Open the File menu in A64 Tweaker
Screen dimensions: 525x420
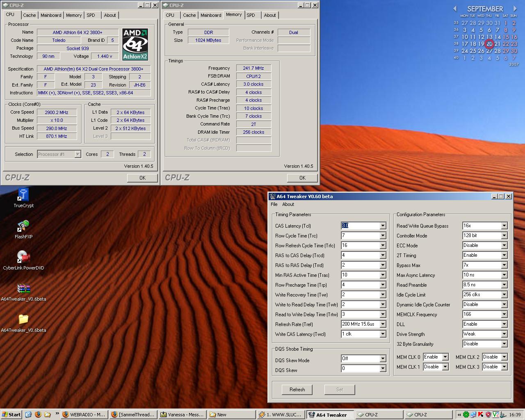coord(274,204)
